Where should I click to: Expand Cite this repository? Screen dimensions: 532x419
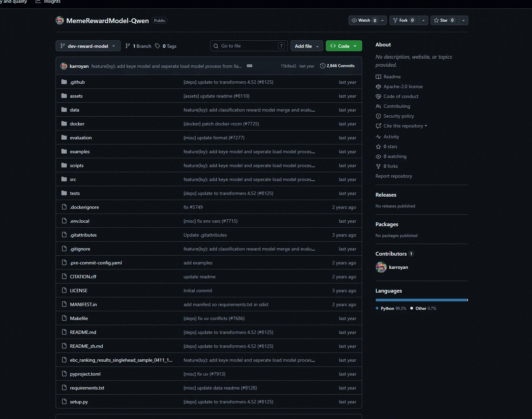[x=401, y=126]
